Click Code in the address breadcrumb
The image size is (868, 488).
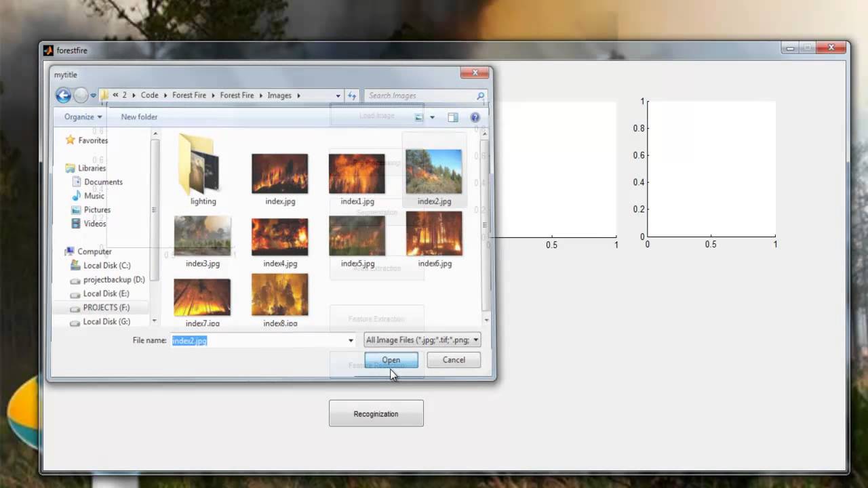pos(149,96)
